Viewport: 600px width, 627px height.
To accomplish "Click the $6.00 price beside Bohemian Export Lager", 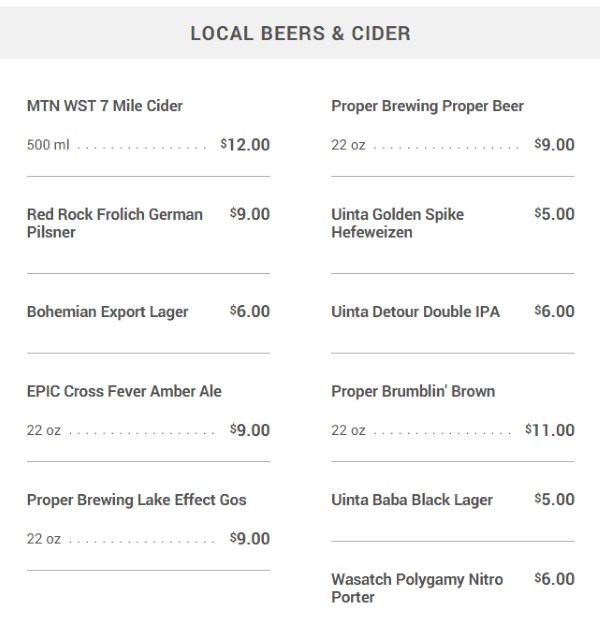I will click(250, 311).
